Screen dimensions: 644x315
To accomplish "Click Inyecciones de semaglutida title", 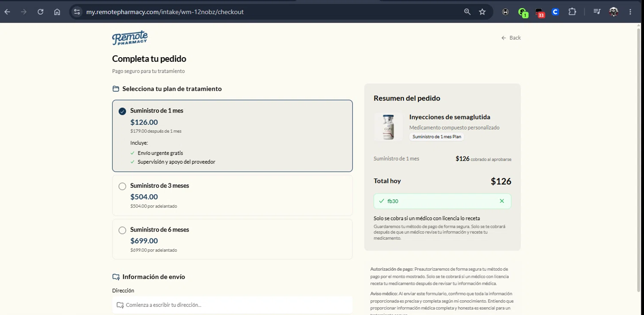I will 450,117.
